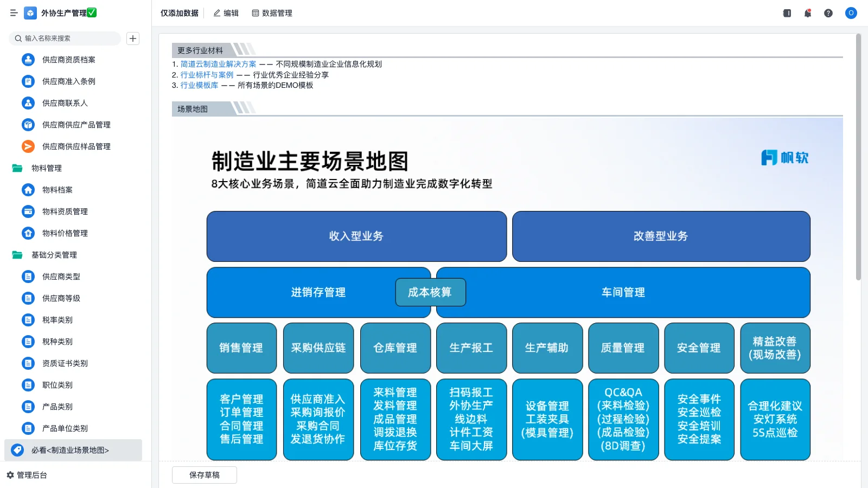Image resolution: width=868 pixels, height=488 pixels.
Task: Open the 供应商资质档案 entry via its contact icon
Action: point(28,60)
